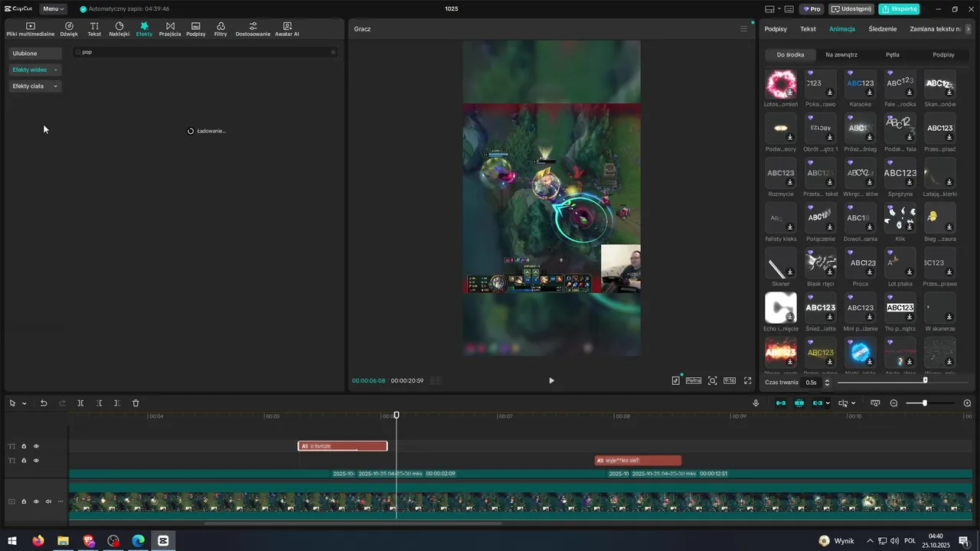Toggle main track magnet snapping
This screenshot has height=551, width=980.
(781, 403)
